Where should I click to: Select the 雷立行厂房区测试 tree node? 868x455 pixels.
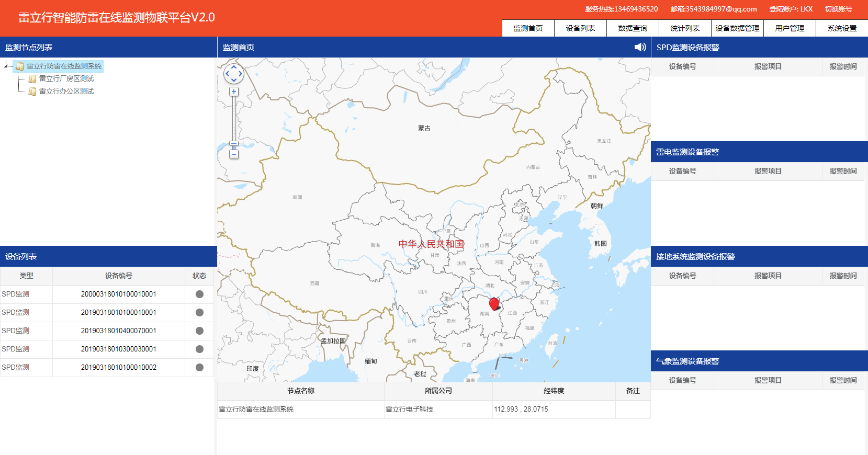coord(66,79)
